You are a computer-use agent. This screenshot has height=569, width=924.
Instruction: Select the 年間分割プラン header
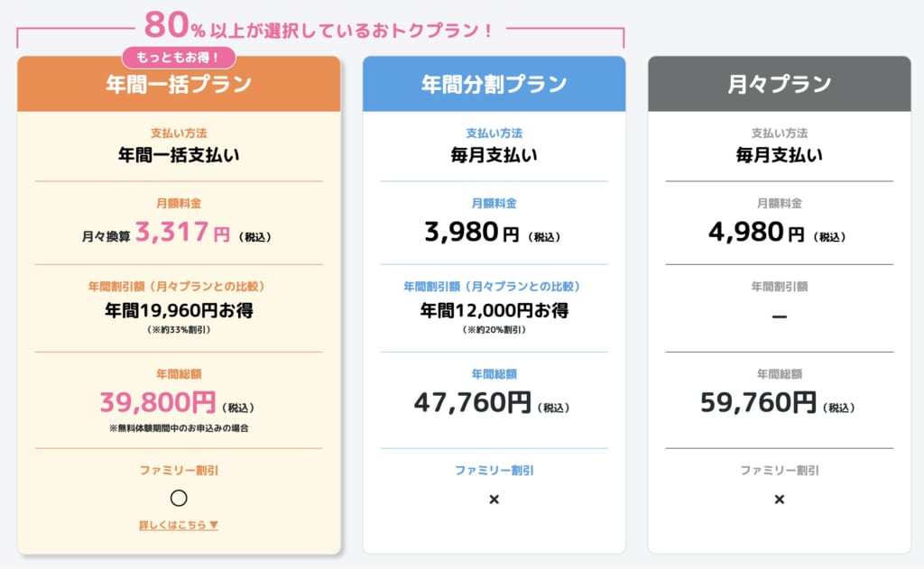(x=494, y=85)
